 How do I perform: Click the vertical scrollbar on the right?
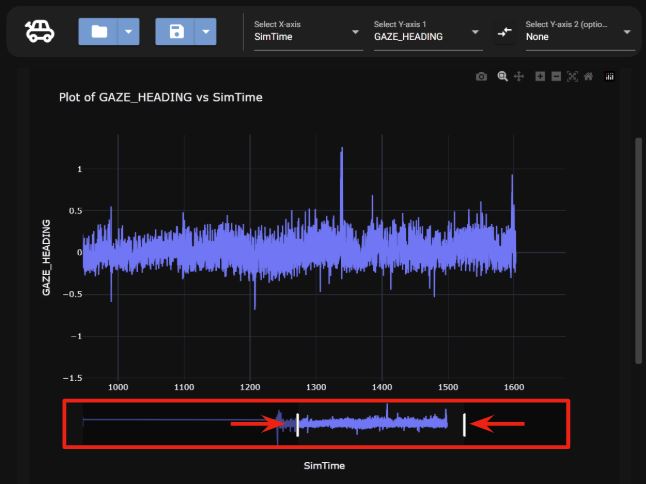click(x=639, y=250)
